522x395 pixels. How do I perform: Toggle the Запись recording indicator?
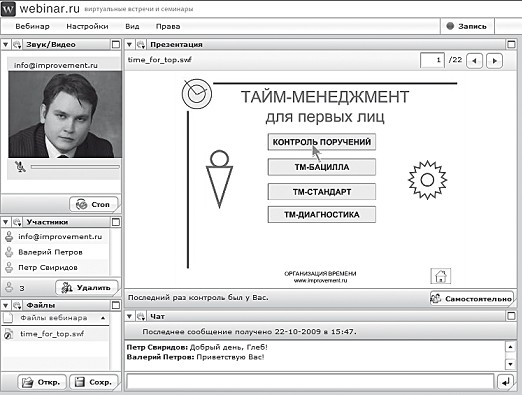[467, 26]
